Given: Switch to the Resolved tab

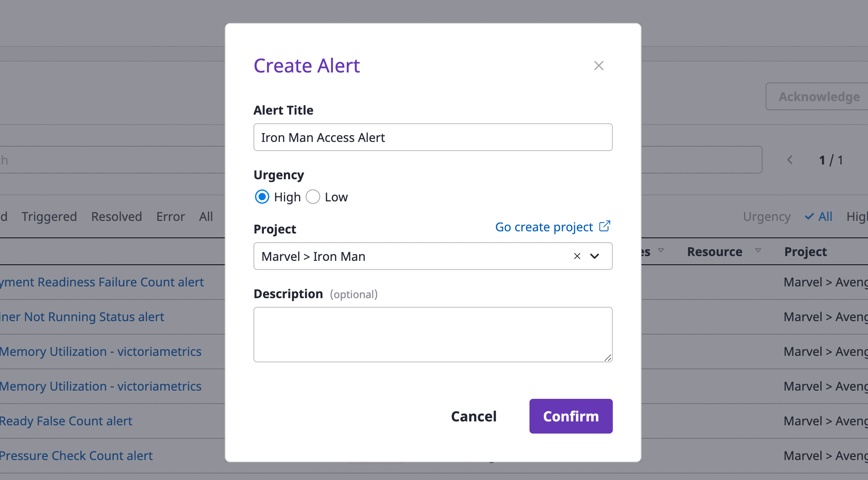Looking at the screenshot, I should click(116, 216).
